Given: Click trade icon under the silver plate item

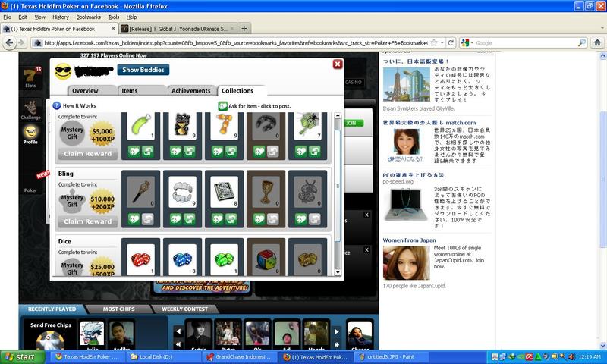Looking at the screenshot, I should point(231,219).
